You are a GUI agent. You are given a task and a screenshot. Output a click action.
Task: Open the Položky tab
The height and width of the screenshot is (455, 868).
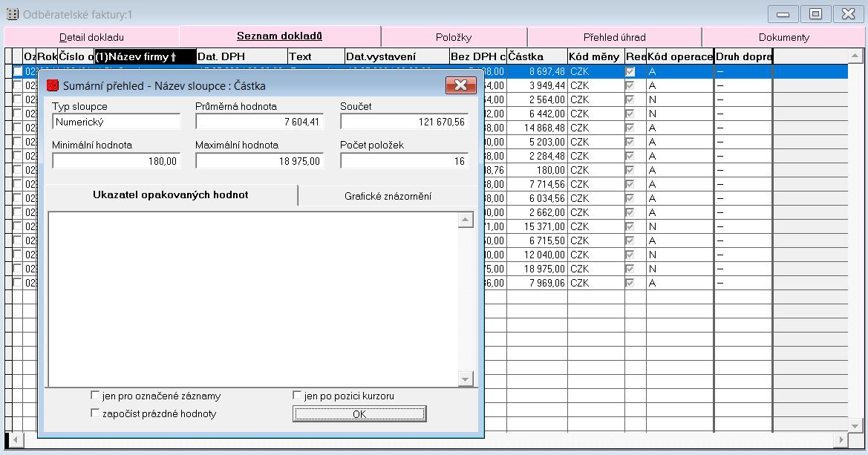[454, 37]
